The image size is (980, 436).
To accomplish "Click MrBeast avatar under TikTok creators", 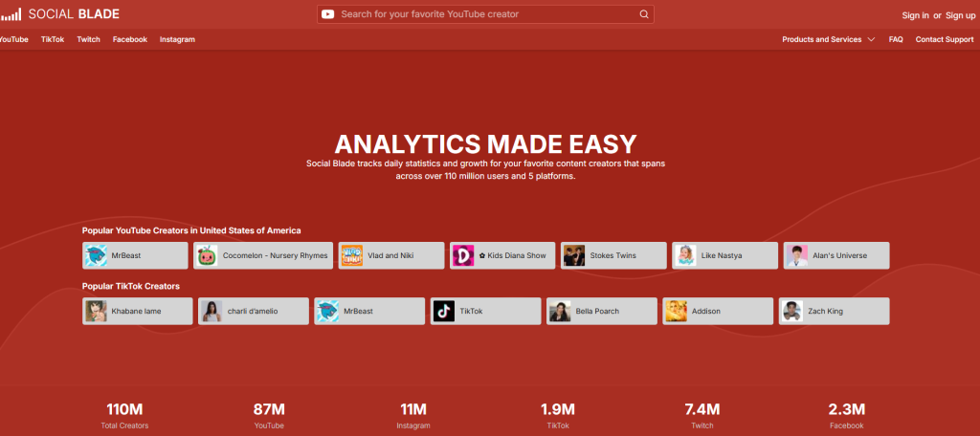I will click(327, 311).
